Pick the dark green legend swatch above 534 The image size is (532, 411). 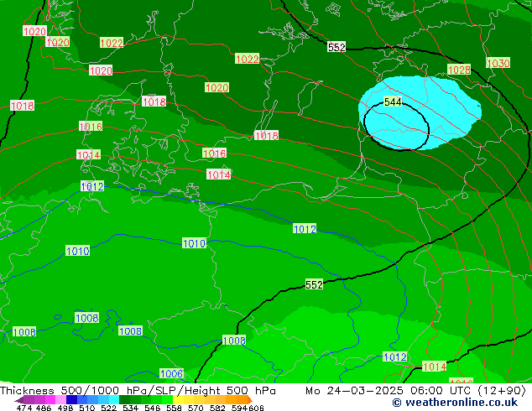[x=125, y=399]
